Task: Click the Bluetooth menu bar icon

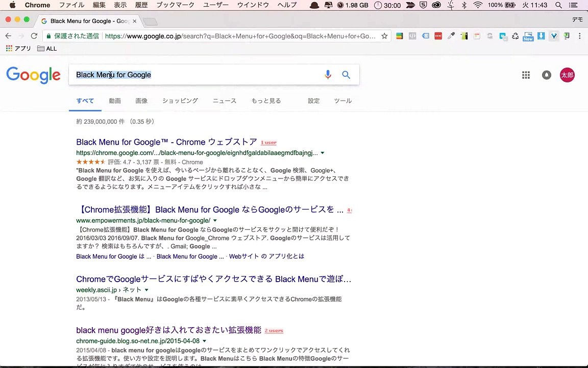Action: (x=464, y=5)
